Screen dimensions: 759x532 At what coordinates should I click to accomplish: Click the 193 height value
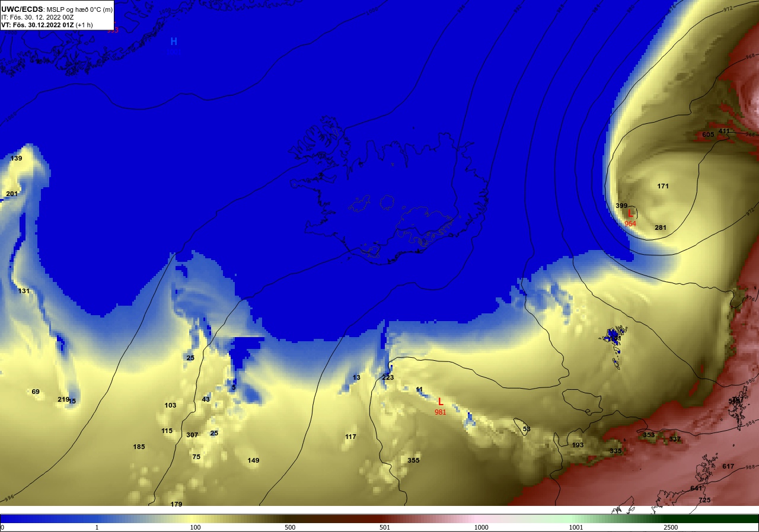pyautogui.click(x=578, y=446)
